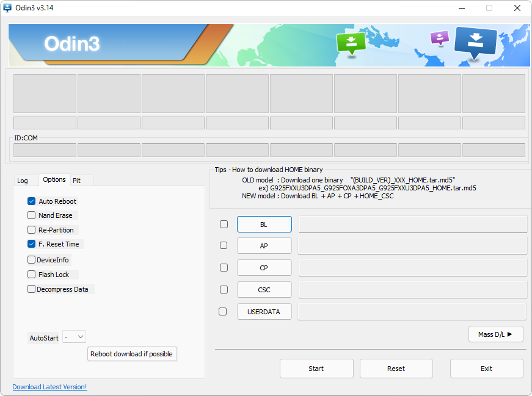
Task: Click the BL file button
Action: coord(264,225)
